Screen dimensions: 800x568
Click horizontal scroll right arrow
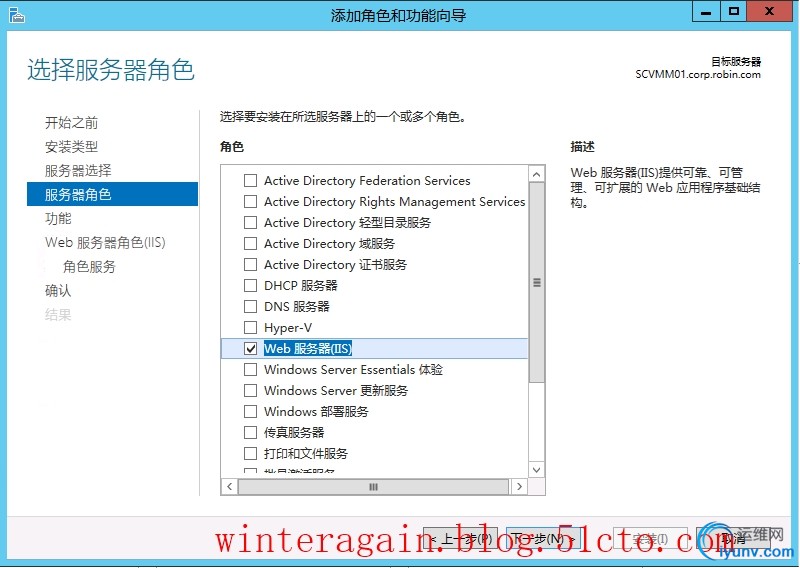[x=519, y=486]
